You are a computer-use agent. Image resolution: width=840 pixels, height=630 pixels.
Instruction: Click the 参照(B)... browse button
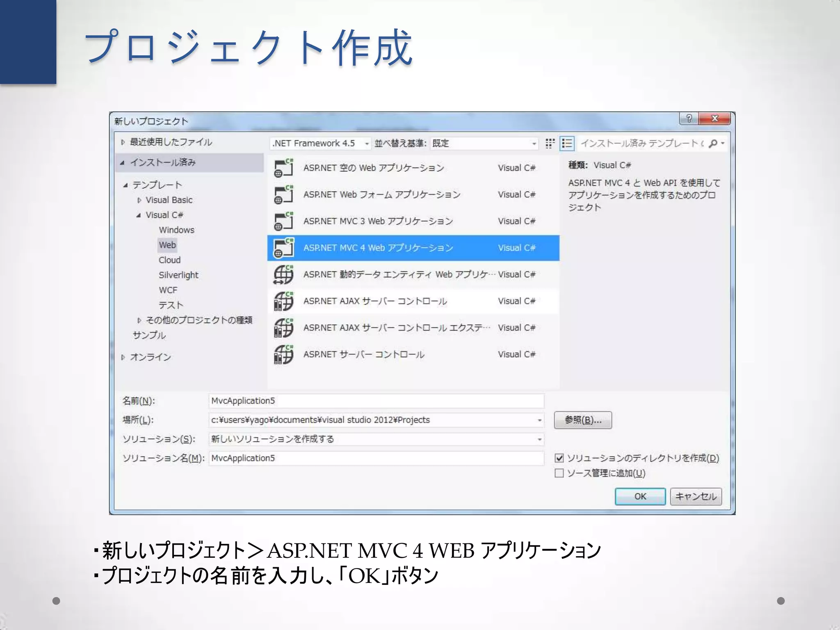(x=583, y=420)
